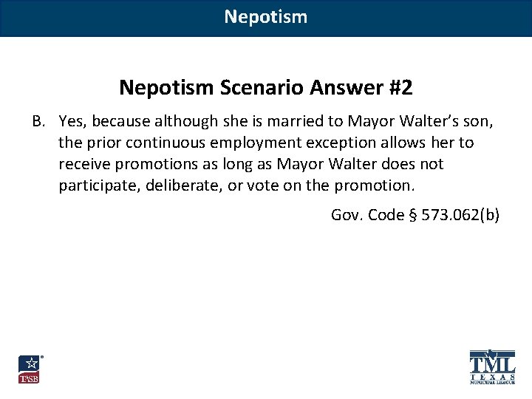Click the registered trademark symbol beside TASB logo

(41, 357)
